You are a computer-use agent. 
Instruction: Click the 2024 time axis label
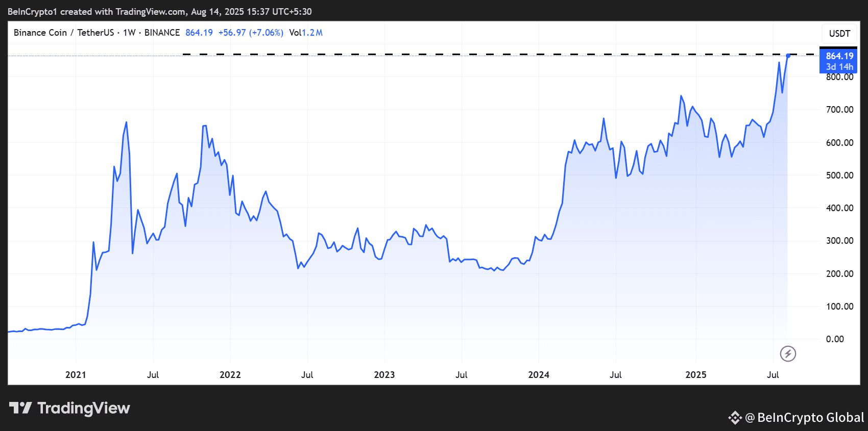[539, 375]
